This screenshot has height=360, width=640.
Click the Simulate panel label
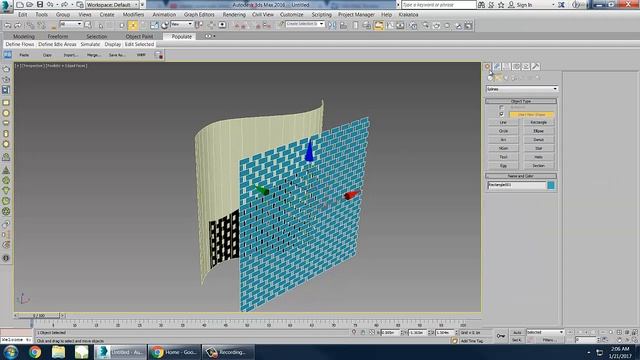[90, 44]
